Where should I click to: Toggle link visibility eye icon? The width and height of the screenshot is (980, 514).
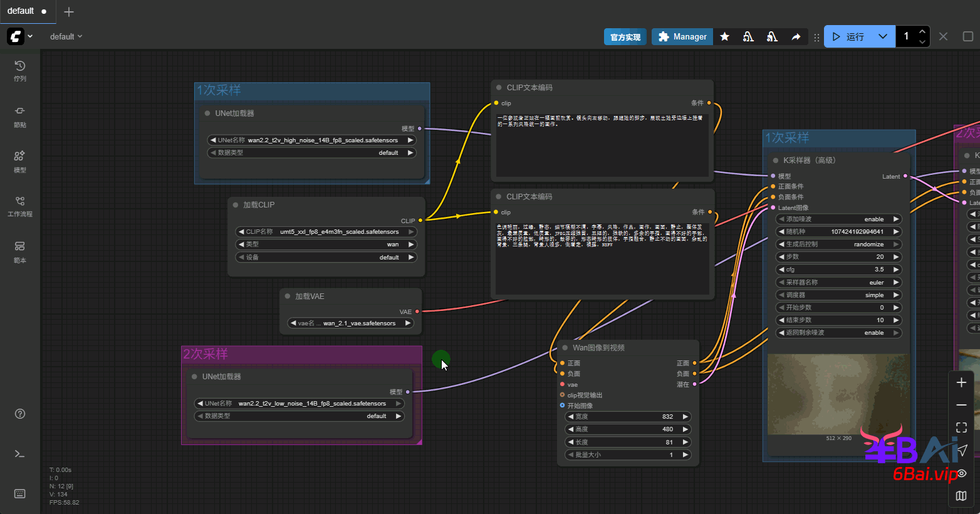pyautogui.click(x=961, y=473)
